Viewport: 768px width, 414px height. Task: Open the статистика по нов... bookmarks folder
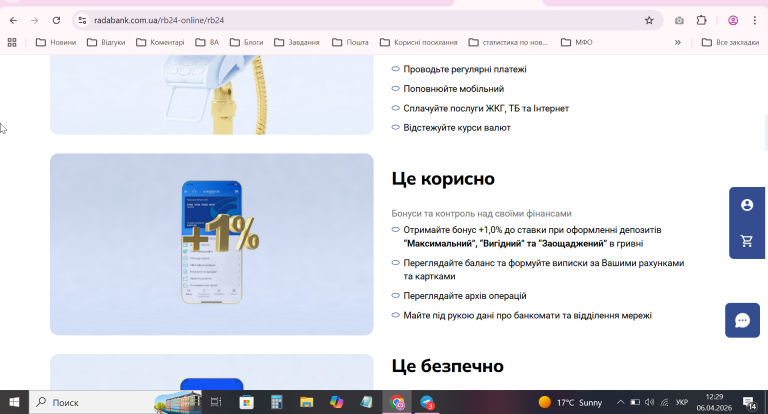(508, 43)
